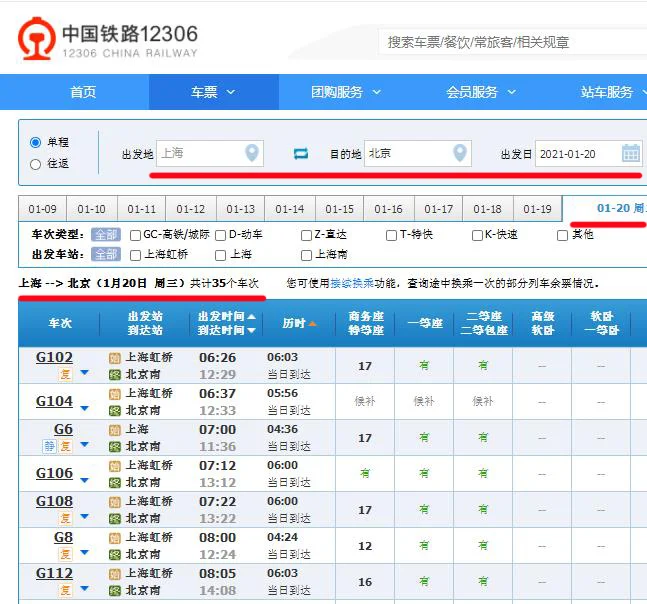Check the GC-高铁/城际 train type
Screen dimensions: 647x604
click(135, 236)
